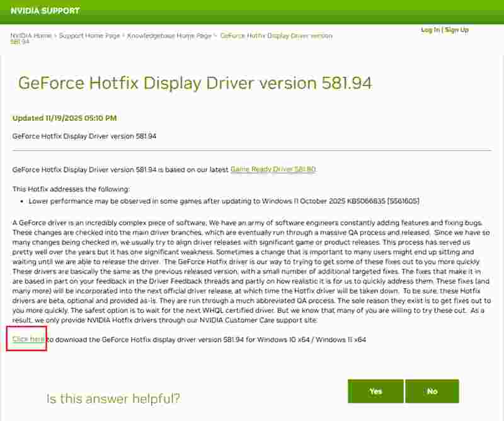Click "This Hotfix addresses the following" text
Image resolution: width=504 pixels, height=421 pixels.
click(71, 189)
